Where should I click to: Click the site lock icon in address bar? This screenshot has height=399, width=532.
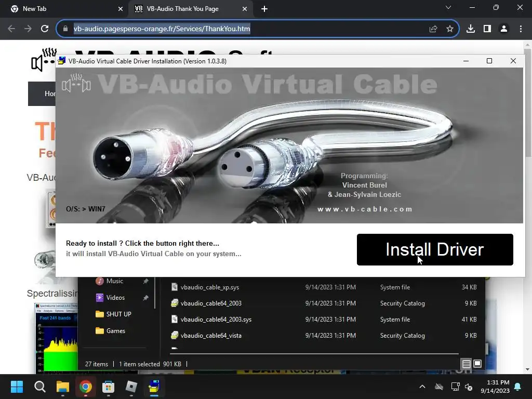point(65,29)
